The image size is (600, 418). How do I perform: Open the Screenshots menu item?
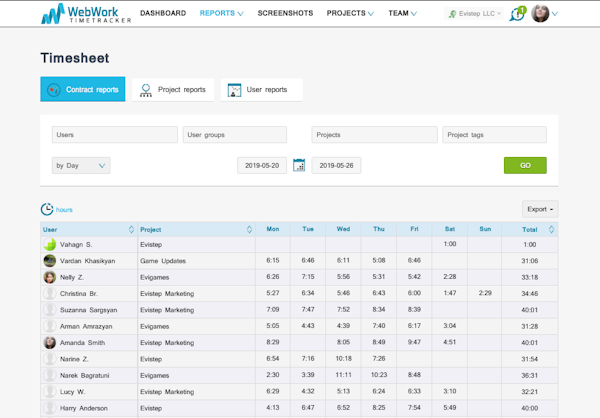coord(285,14)
